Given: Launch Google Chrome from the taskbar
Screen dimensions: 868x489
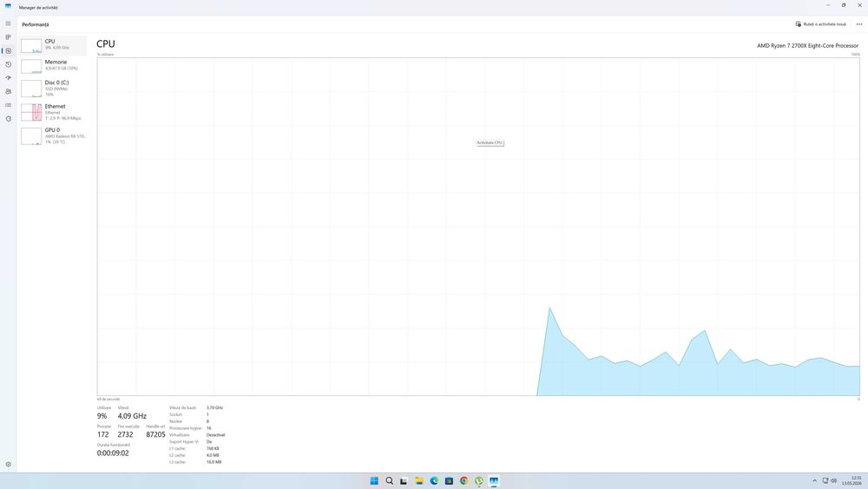Looking at the screenshot, I should [x=464, y=480].
